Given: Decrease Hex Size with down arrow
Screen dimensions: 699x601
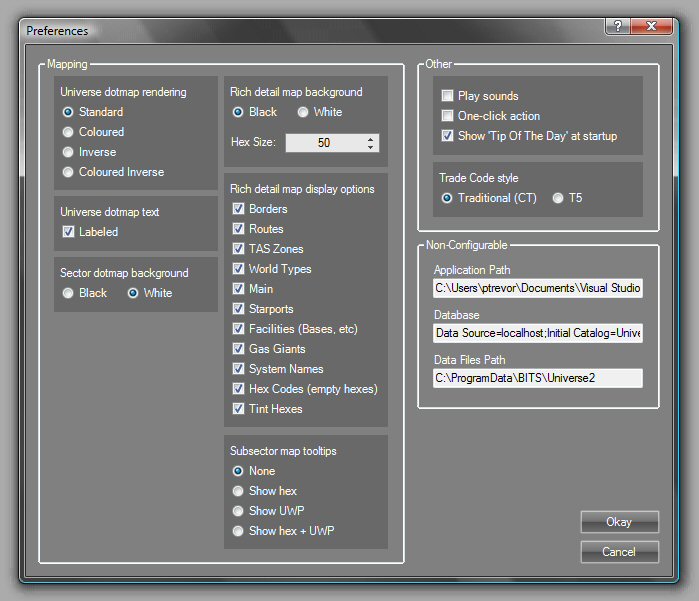Looking at the screenshot, I should (x=370, y=148).
